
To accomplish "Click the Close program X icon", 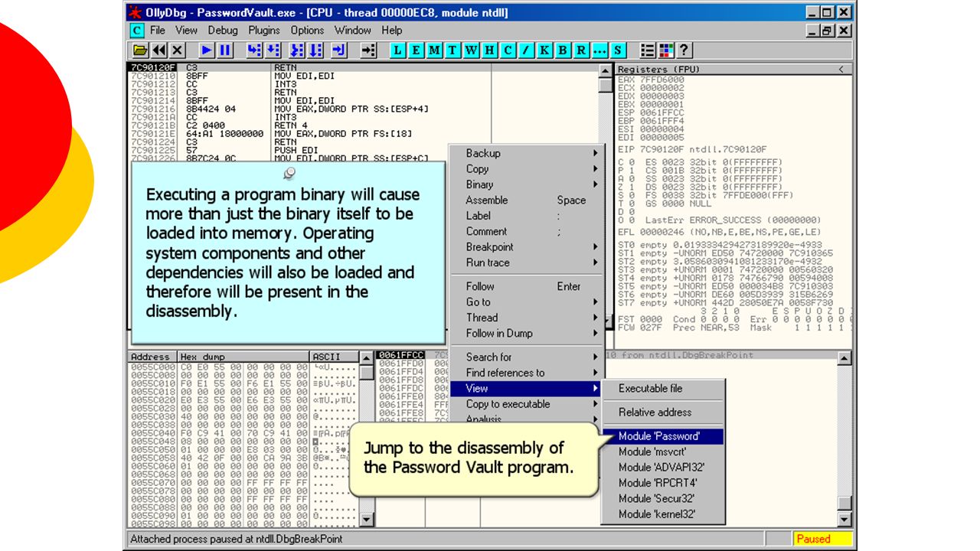I will click(178, 50).
